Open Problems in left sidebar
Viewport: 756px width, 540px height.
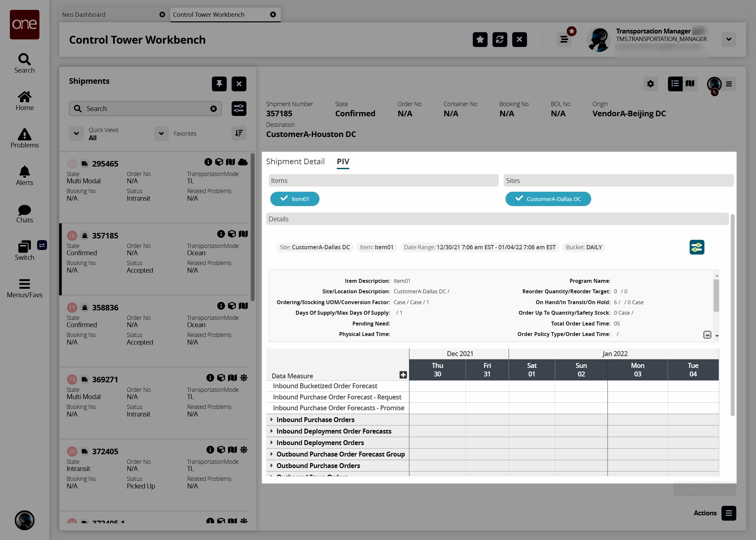24,138
